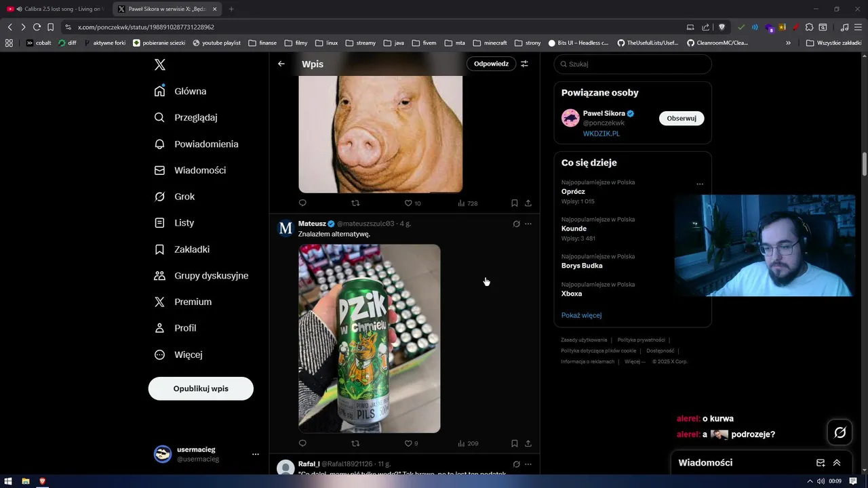Click Pokaż więcej in trends

coord(581,315)
